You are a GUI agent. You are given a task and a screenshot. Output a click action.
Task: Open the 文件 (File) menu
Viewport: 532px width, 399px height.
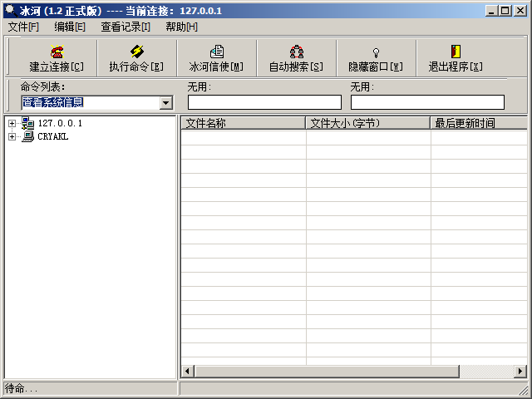[x=23, y=27]
